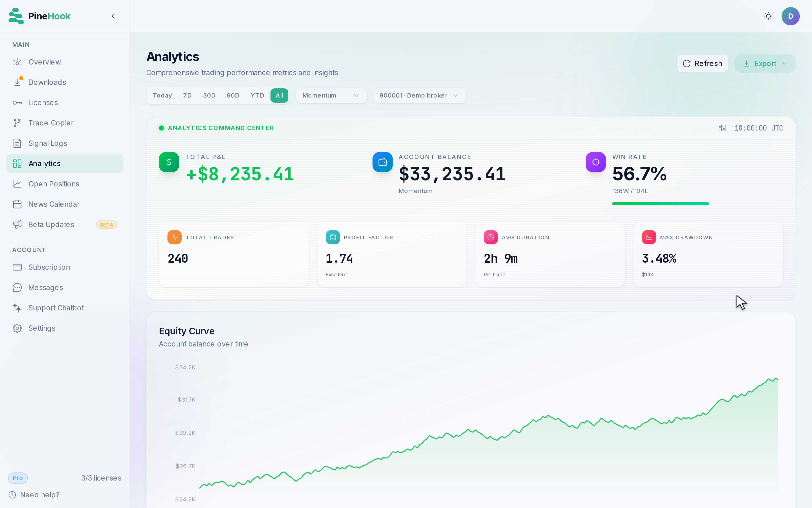Collapse the sidebar with the chevron arrow

point(113,16)
